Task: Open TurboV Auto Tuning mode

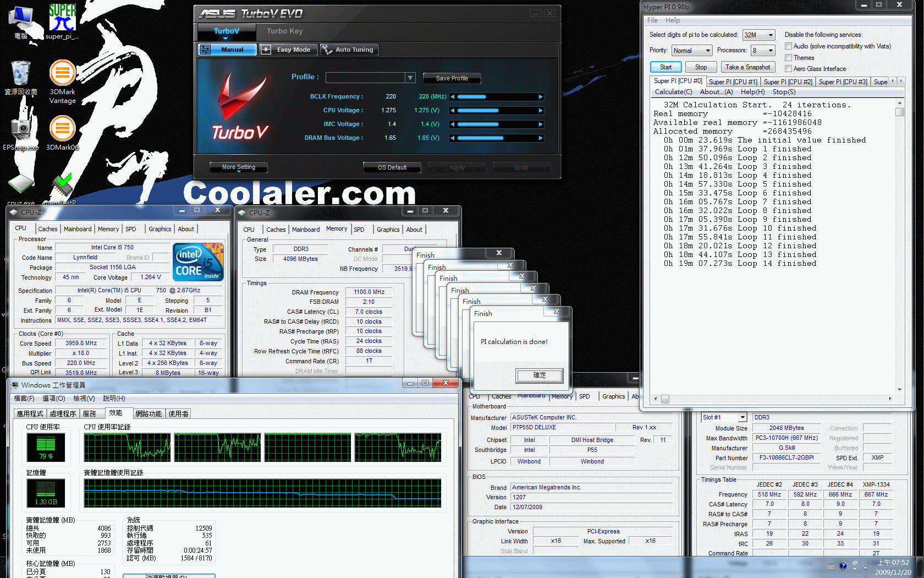Action: click(x=349, y=50)
